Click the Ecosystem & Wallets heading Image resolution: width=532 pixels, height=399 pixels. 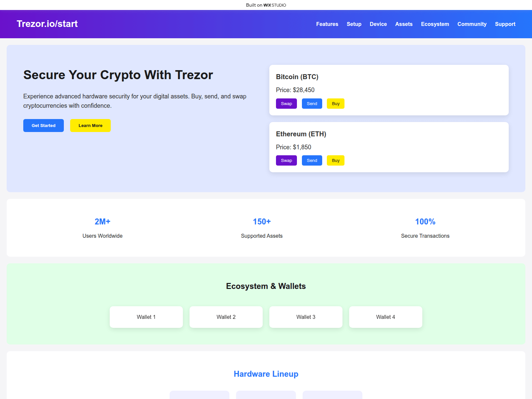coord(266,286)
